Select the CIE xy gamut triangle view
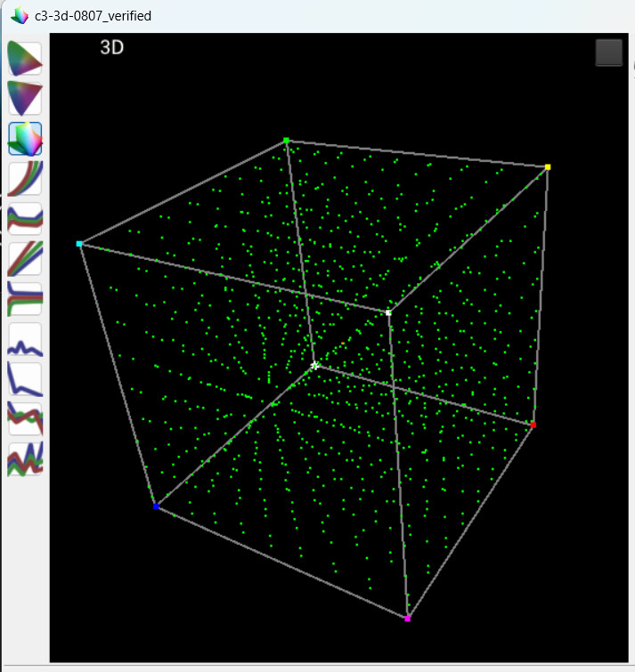This screenshot has height=672, width=635. [25, 59]
